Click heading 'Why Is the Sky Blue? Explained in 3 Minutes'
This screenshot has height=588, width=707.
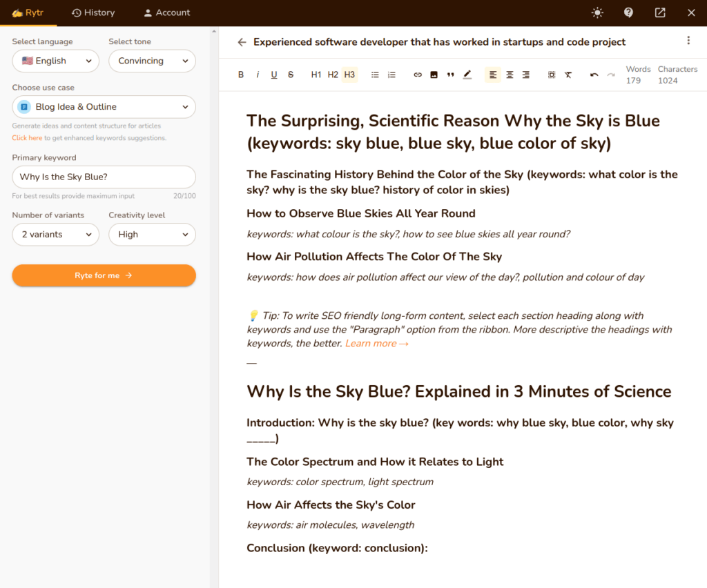[458, 391]
